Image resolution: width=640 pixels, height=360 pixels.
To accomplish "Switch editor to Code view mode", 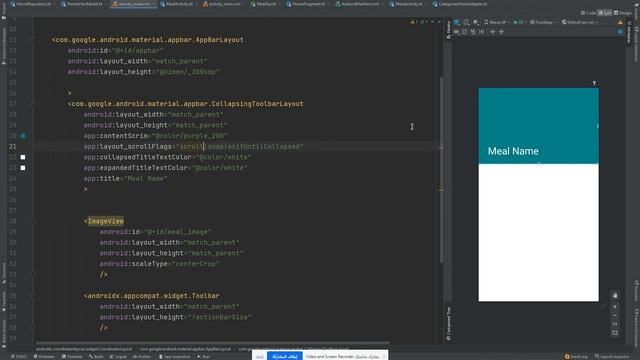I will 588,13.
